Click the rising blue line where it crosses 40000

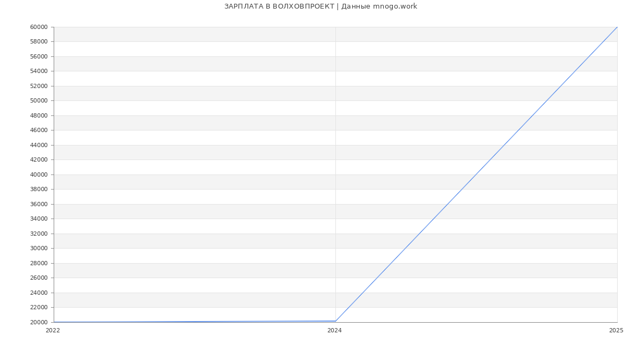[x=476, y=174]
